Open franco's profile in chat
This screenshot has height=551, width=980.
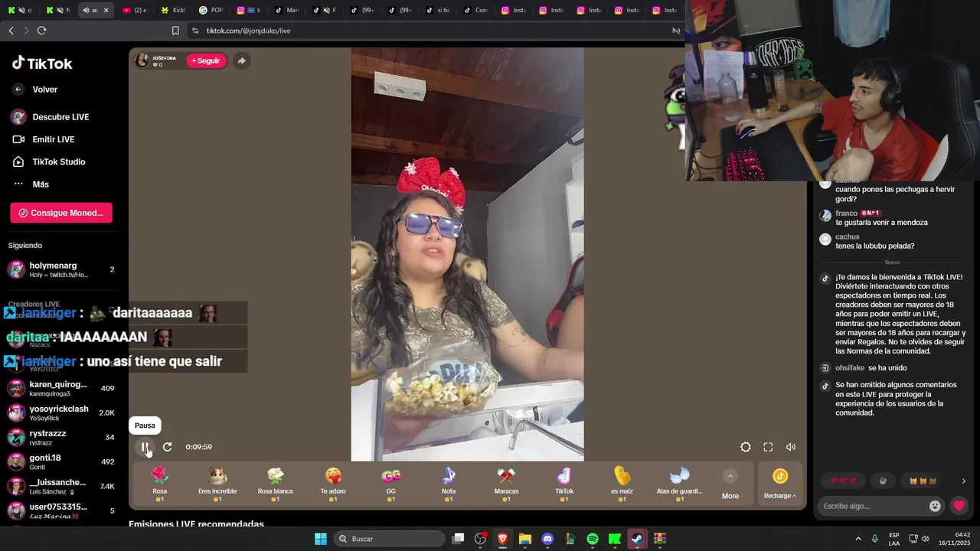pyautogui.click(x=846, y=214)
